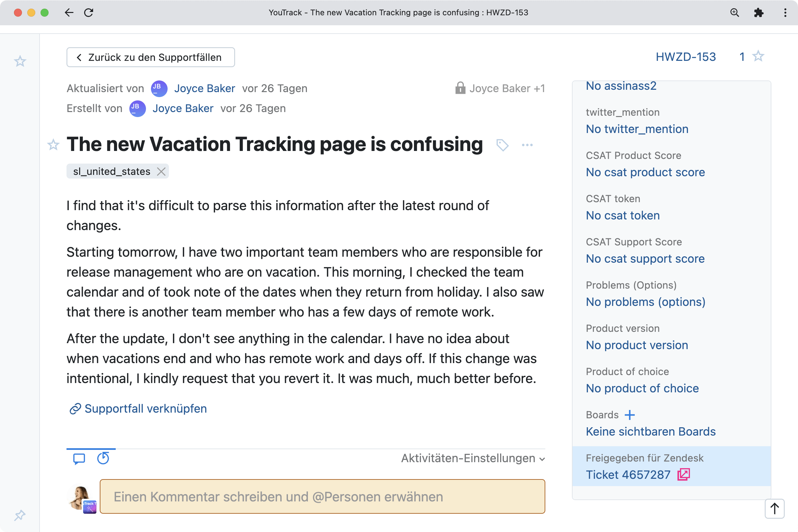Pin the issue in the left sidebar

pos(20,515)
